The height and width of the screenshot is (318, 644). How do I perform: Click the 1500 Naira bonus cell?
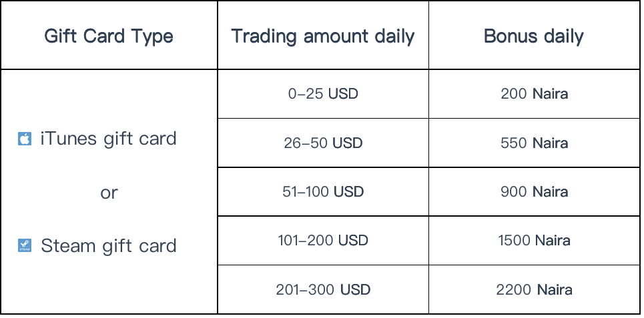(534, 241)
